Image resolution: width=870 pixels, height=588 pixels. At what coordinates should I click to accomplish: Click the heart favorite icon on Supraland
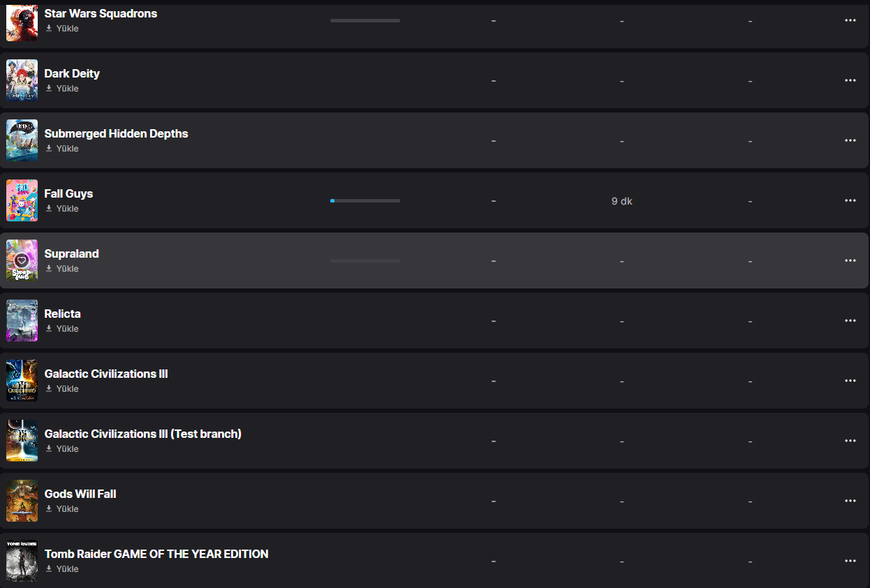click(x=22, y=260)
